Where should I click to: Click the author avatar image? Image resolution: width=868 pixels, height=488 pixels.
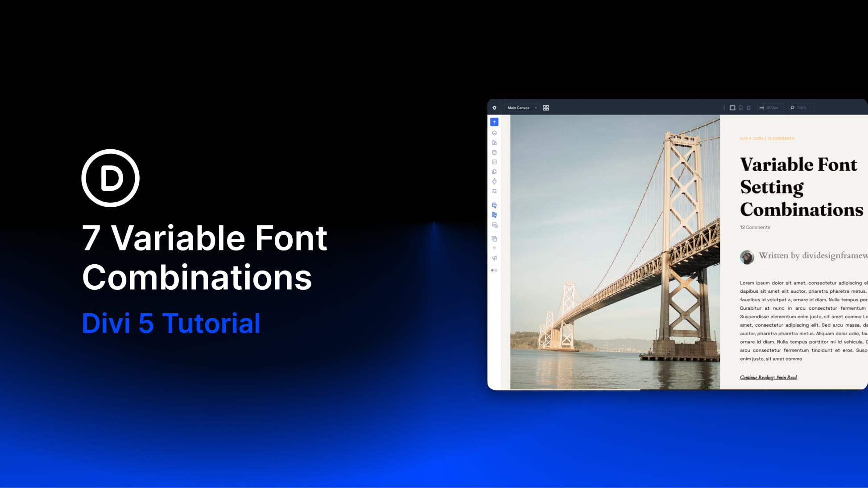click(x=747, y=257)
